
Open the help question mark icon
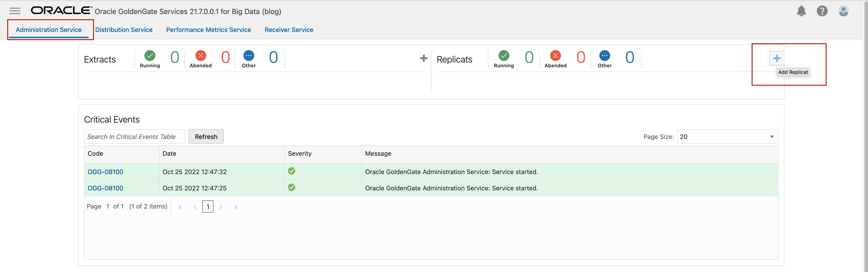(x=822, y=11)
